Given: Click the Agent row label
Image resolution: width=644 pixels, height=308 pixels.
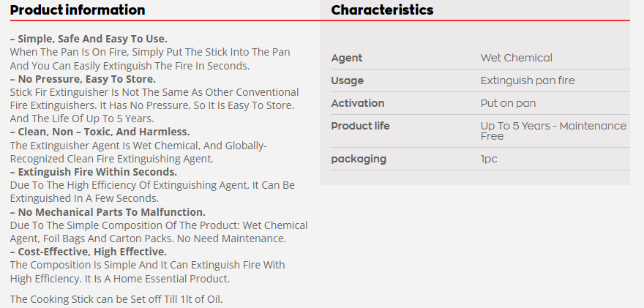Looking at the screenshot, I should pos(347,58).
